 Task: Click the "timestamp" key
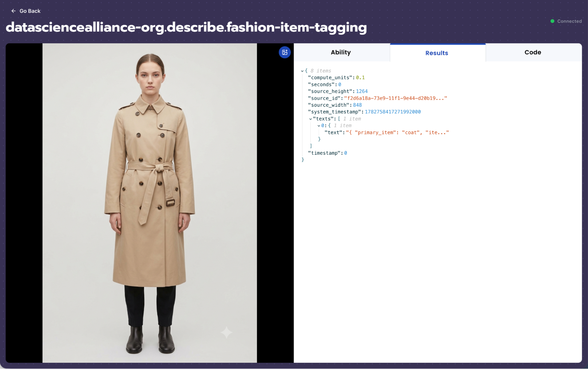[x=324, y=153]
